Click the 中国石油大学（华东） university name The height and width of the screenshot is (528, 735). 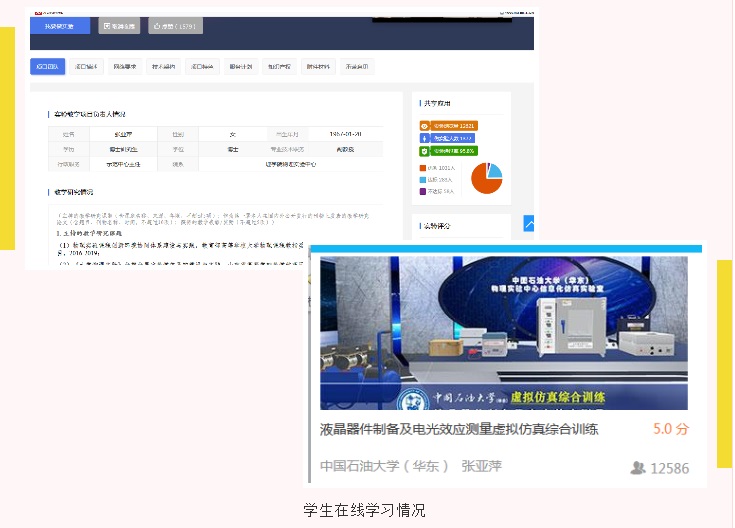pyautogui.click(x=384, y=466)
